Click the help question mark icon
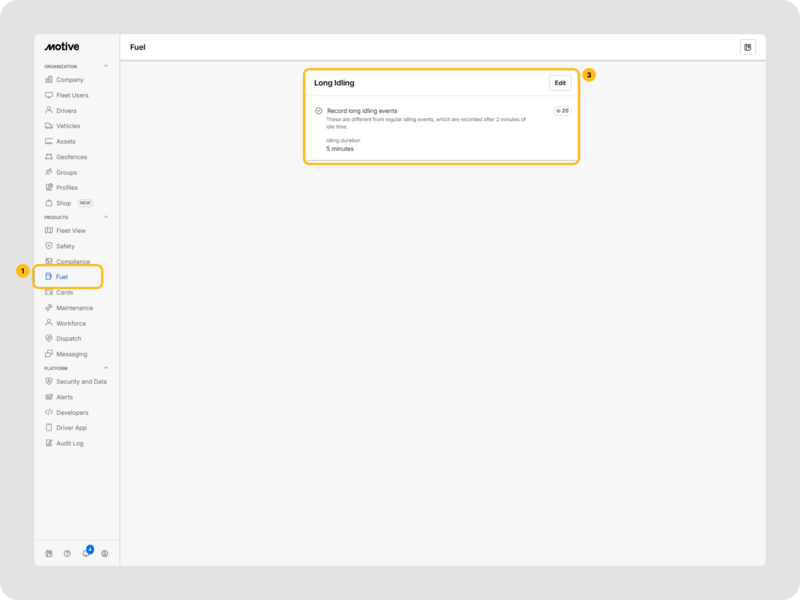800x600 pixels. tap(67, 553)
